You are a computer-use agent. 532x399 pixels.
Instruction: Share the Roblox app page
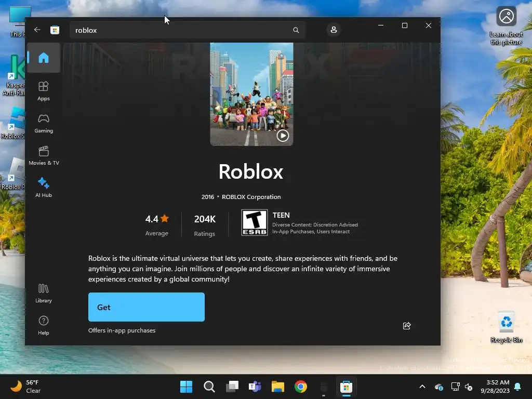(406, 326)
